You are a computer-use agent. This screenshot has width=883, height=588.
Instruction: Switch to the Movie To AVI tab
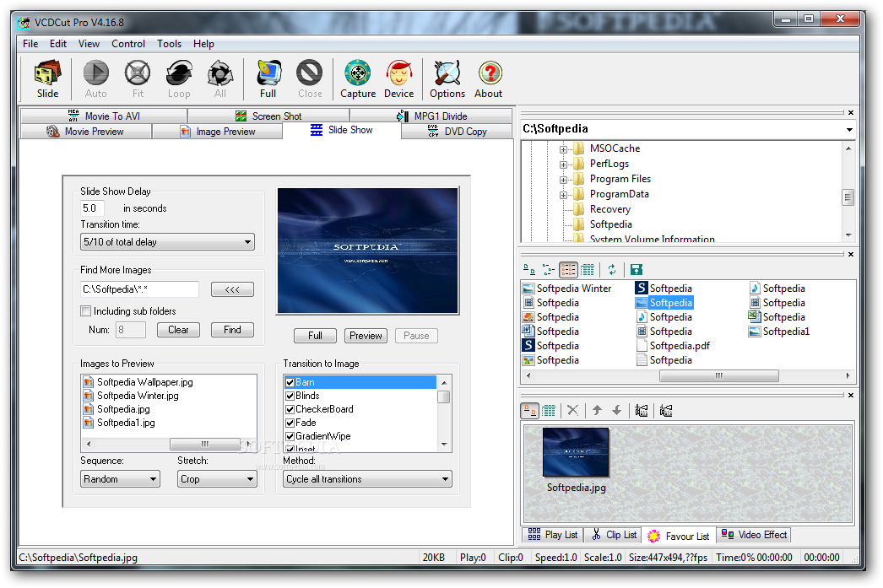click(x=104, y=116)
